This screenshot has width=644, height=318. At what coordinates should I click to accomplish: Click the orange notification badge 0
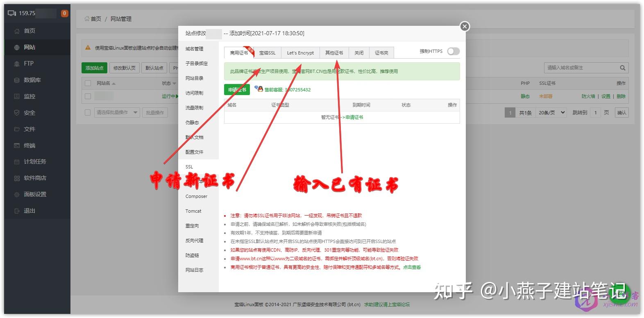64,13
